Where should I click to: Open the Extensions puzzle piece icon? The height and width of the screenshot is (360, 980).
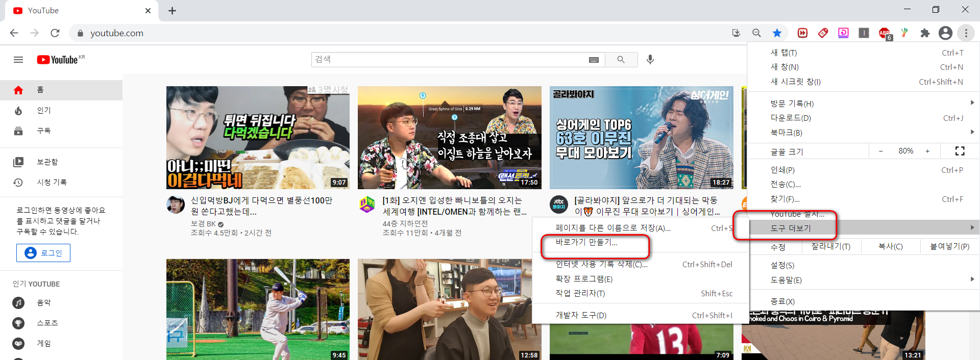925,33
